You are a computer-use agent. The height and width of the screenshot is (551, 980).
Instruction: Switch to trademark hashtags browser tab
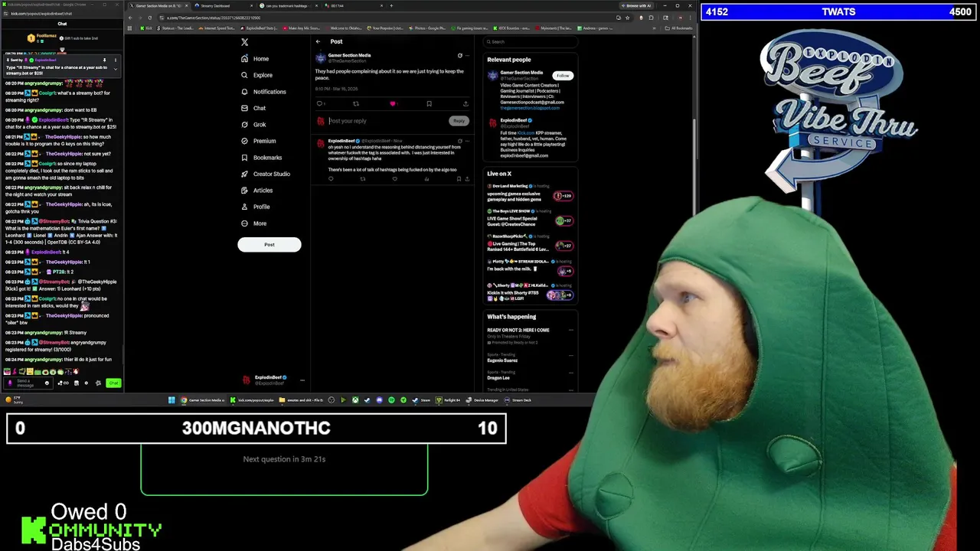tap(289, 6)
